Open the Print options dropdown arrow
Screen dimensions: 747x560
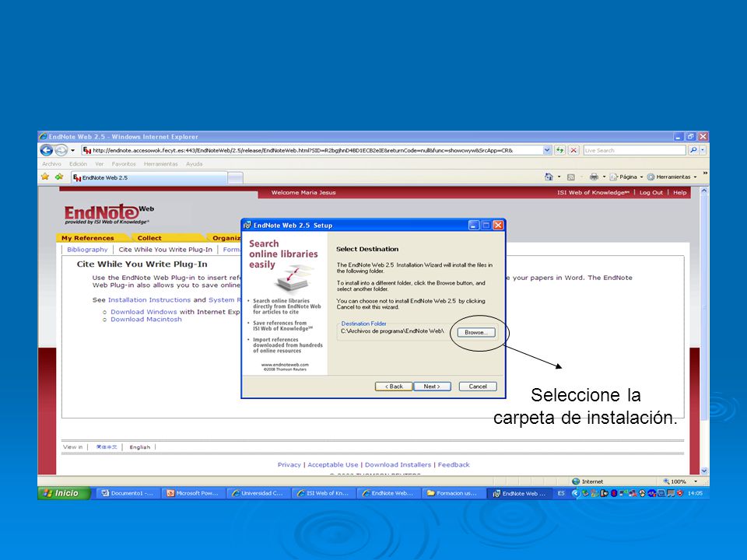tap(604, 177)
